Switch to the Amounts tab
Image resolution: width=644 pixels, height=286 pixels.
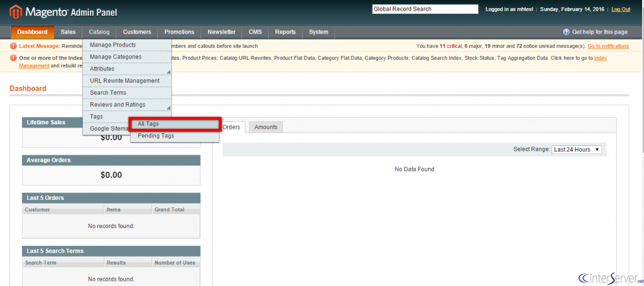pos(266,127)
